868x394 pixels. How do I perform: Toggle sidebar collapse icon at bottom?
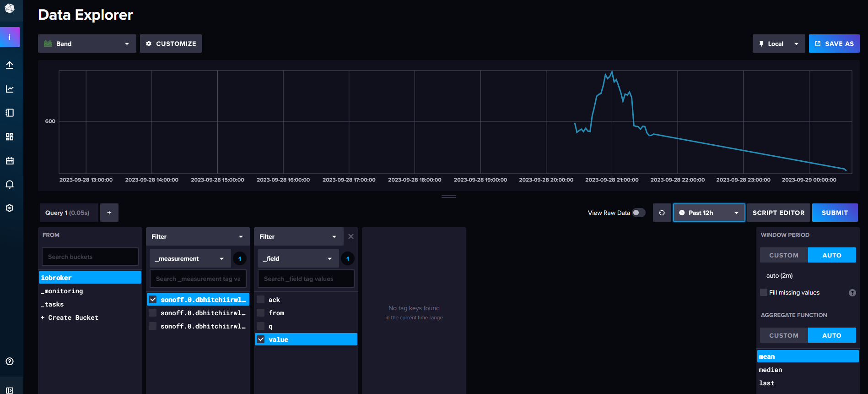coord(10,390)
